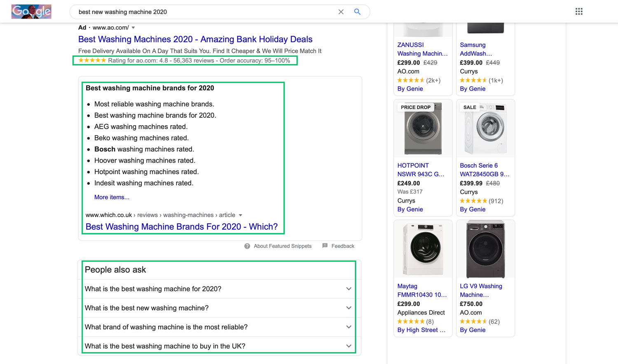The height and width of the screenshot is (364, 618).
Task: Open 'Best Washing Machine Brands For 2020 - Which?' link
Action: [182, 226]
